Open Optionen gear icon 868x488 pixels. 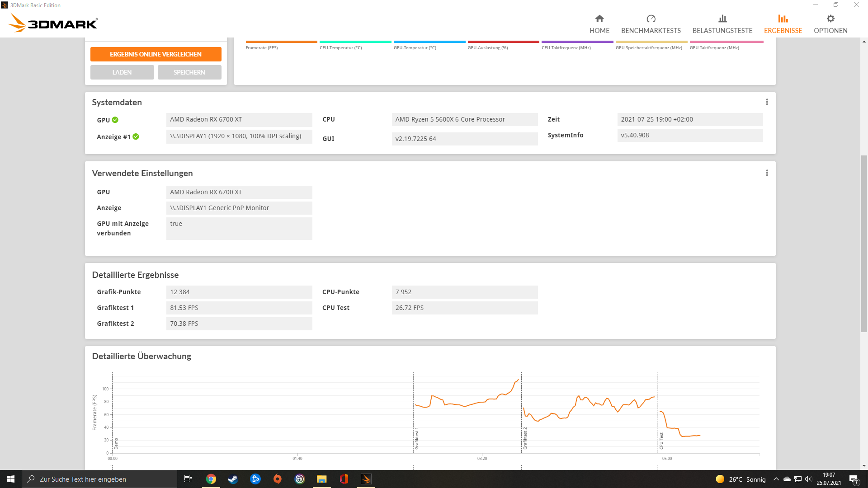pyautogui.click(x=830, y=19)
